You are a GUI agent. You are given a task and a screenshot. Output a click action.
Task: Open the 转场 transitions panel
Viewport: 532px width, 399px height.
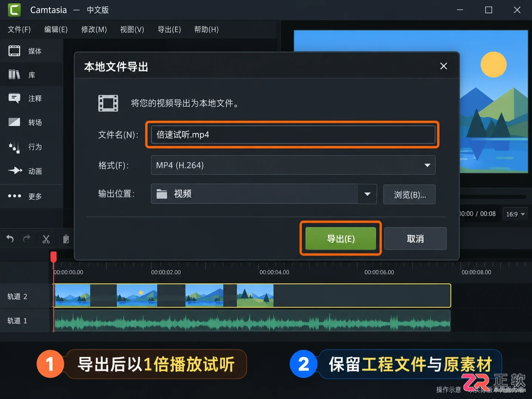25,122
